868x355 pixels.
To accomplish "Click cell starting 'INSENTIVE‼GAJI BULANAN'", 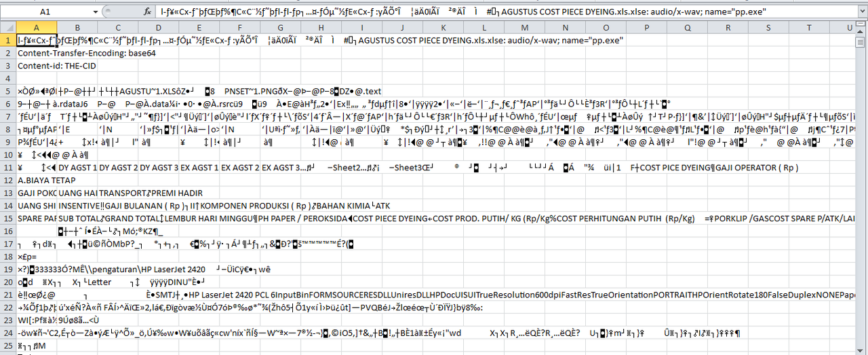I will (224, 206).
